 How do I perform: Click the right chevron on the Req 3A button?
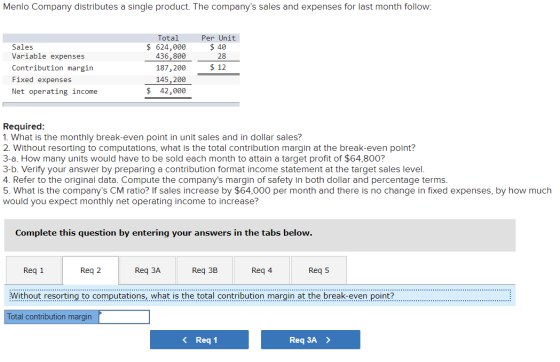coord(328,340)
